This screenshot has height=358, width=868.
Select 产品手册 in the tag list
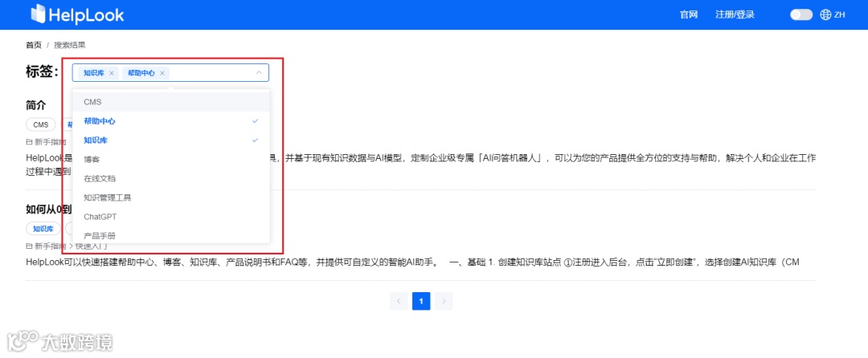tap(171, 235)
